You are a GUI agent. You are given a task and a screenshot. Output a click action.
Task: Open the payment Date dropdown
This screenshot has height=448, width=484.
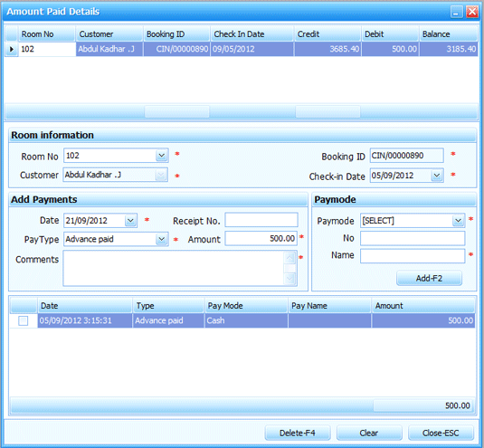click(x=130, y=221)
